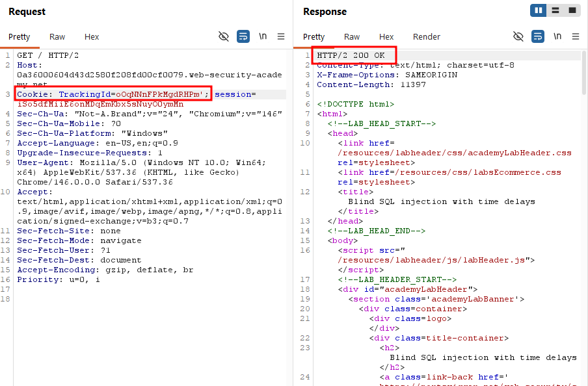This screenshot has width=588, height=386.
Task: Click the TrackingId cookie value text
Action: pyautogui.click(x=159, y=94)
